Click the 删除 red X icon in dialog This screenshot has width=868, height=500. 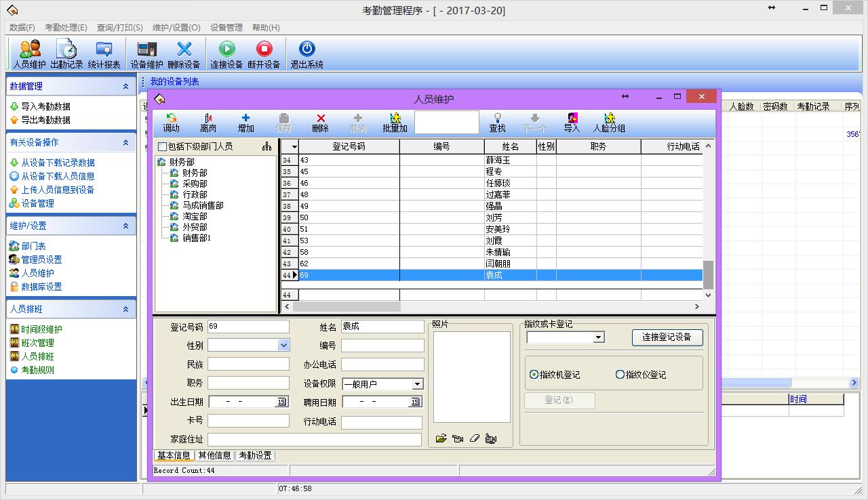321,119
